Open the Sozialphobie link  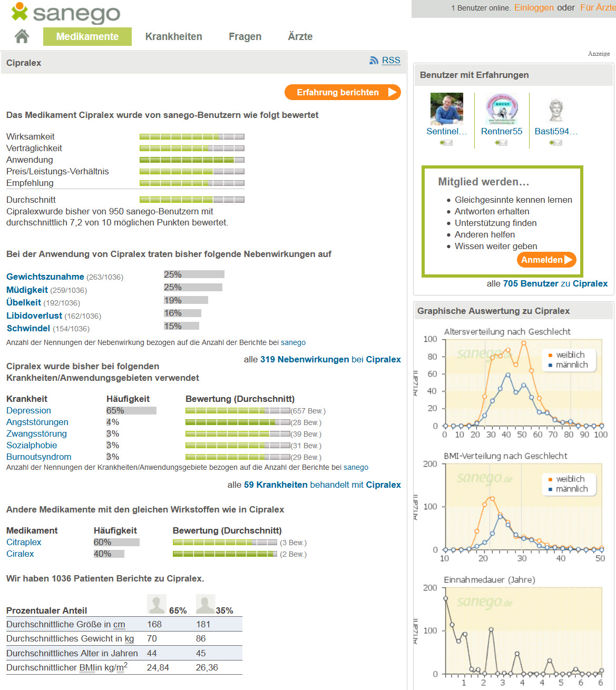(32, 445)
